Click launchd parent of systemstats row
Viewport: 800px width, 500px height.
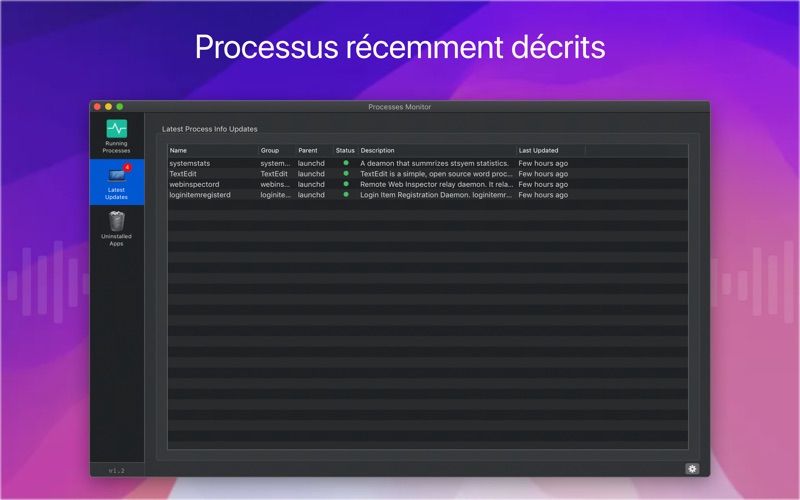pyautogui.click(x=311, y=163)
